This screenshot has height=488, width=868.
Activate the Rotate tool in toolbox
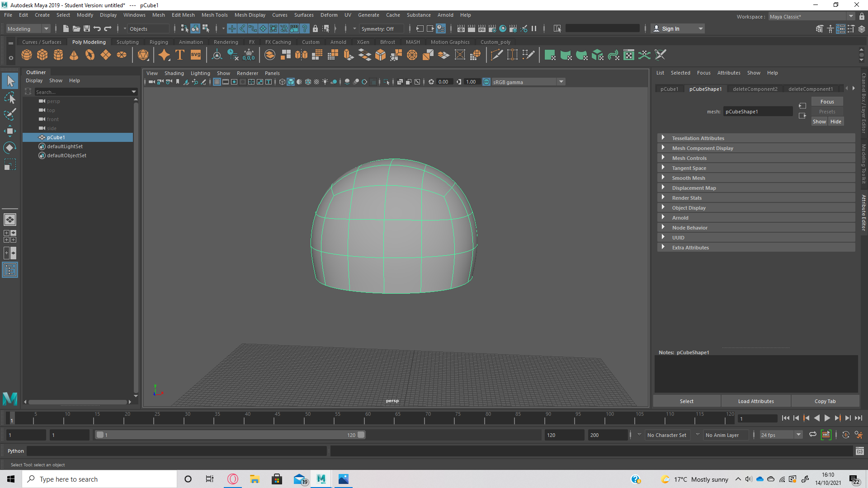point(9,148)
